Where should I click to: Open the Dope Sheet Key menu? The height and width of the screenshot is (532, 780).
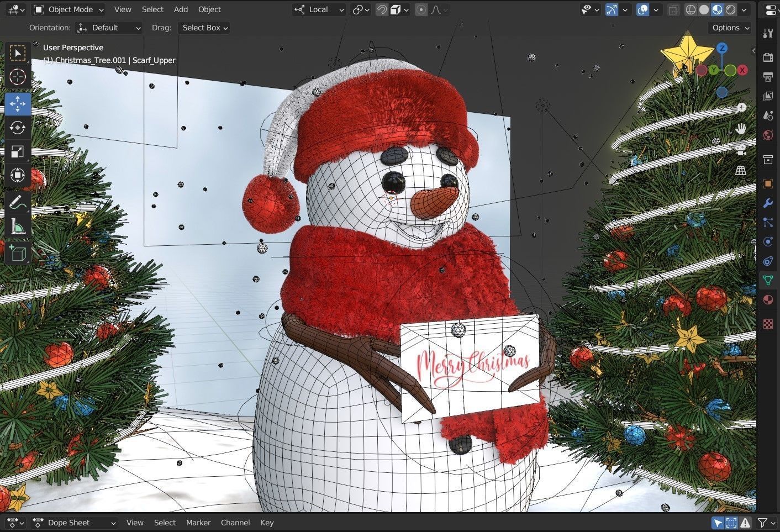tap(267, 523)
